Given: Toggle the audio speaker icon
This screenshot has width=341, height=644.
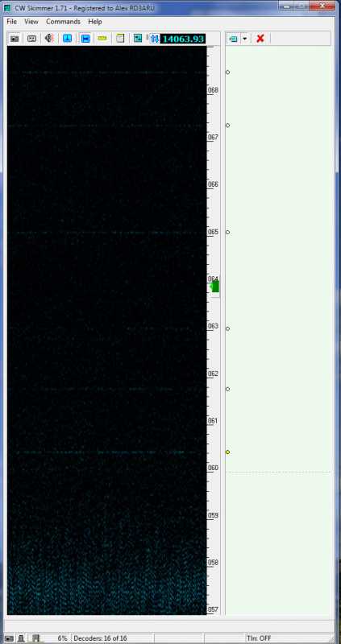Looking at the screenshot, I should (x=50, y=39).
